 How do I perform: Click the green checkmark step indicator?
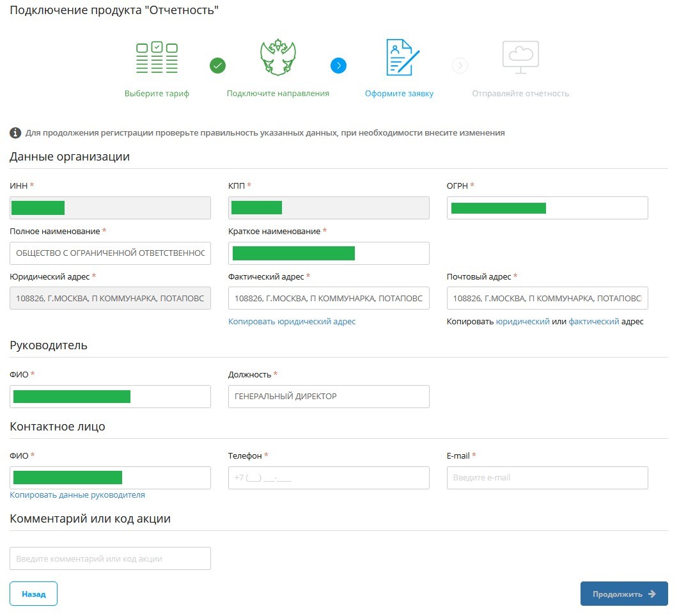tap(218, 65)
